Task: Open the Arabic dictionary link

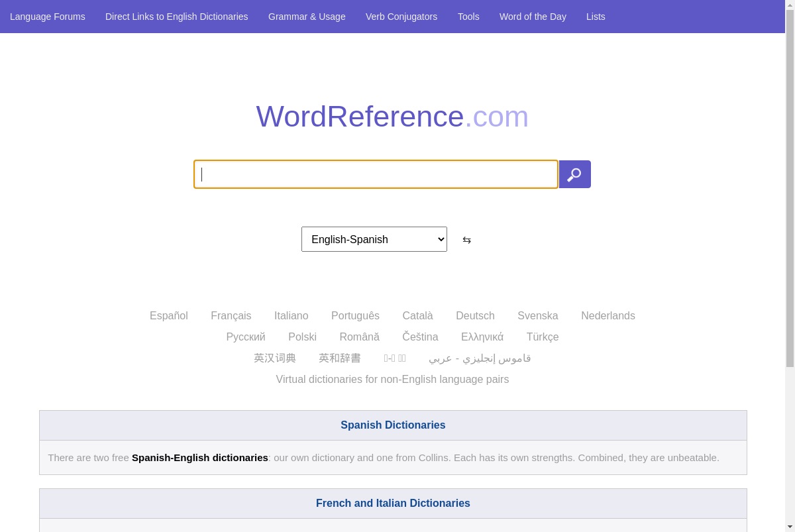Action: coord(480,358)
